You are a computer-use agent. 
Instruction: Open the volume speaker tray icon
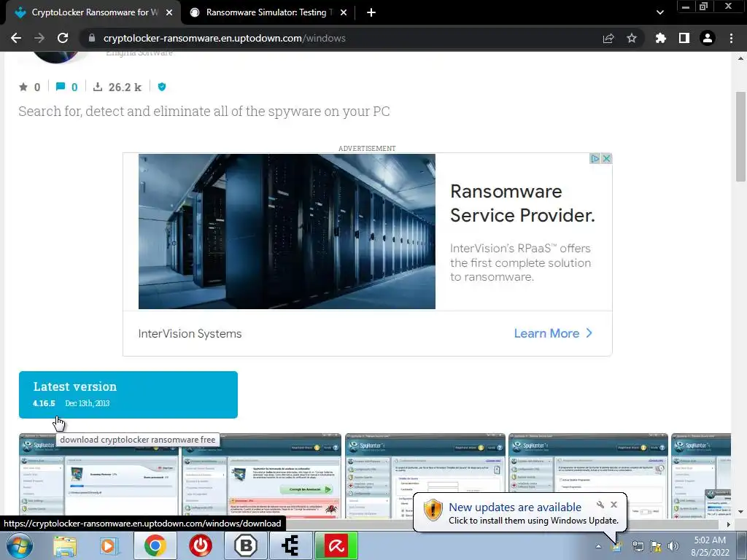(x=673, y=547)
